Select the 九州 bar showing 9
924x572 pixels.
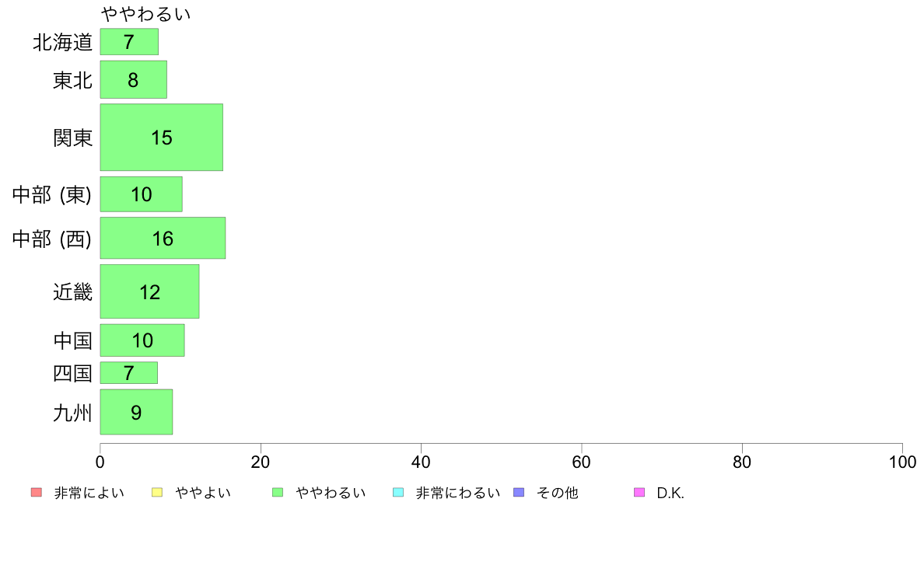click(136, 412)
